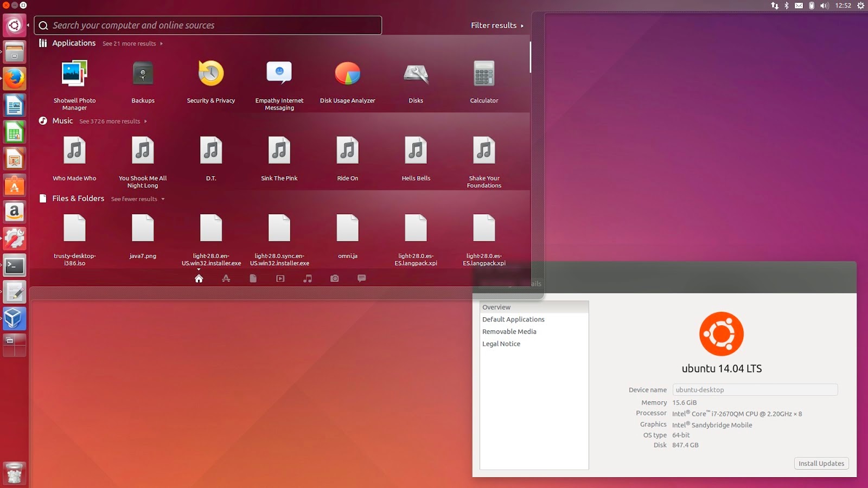Switch to the Applications lens in the Dash

coord(226,278)
